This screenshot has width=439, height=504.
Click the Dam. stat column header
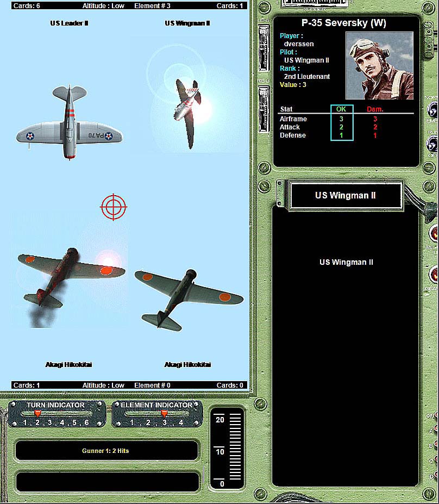pos(375,109)
